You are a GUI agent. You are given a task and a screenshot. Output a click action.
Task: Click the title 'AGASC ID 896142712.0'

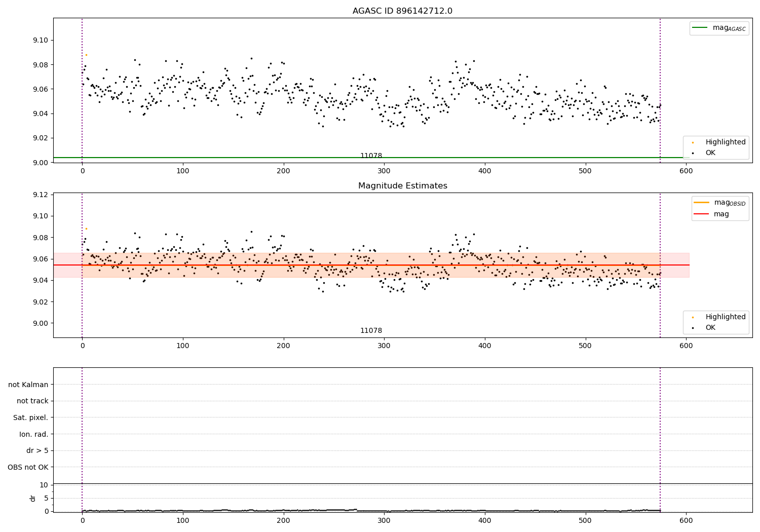click(402, 11)
